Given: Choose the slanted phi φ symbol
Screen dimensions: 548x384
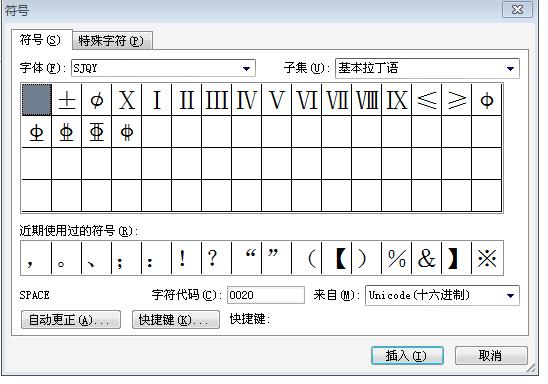Looking at the screenshot, I should pyautogui.click(x=97, y=100).
